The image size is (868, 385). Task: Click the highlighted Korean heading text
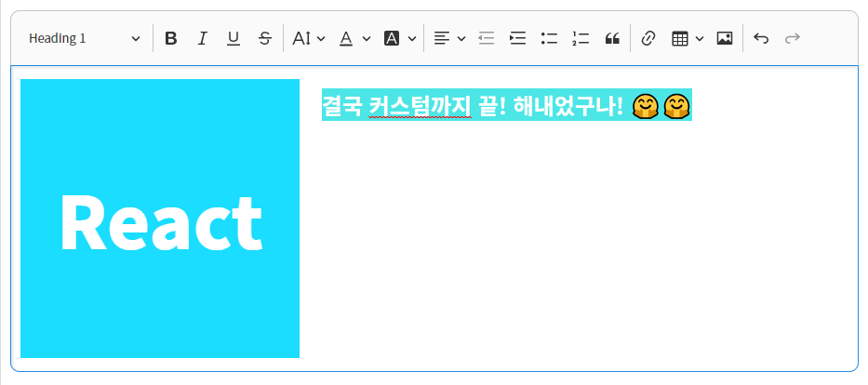(x=506, y=104)
